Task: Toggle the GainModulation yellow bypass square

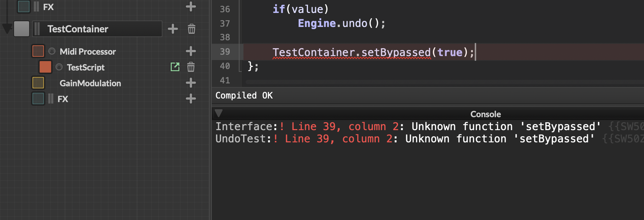Action: [x=38, y=83]
